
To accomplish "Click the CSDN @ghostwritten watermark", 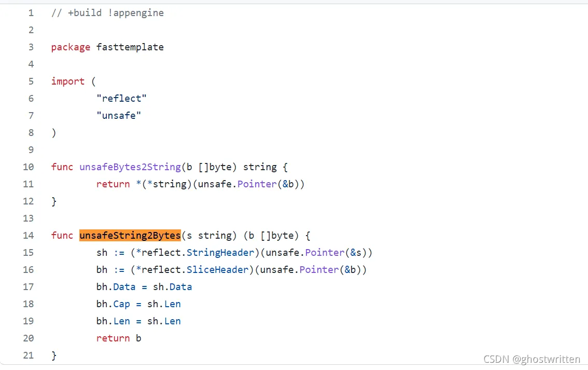I will (531, 359).
